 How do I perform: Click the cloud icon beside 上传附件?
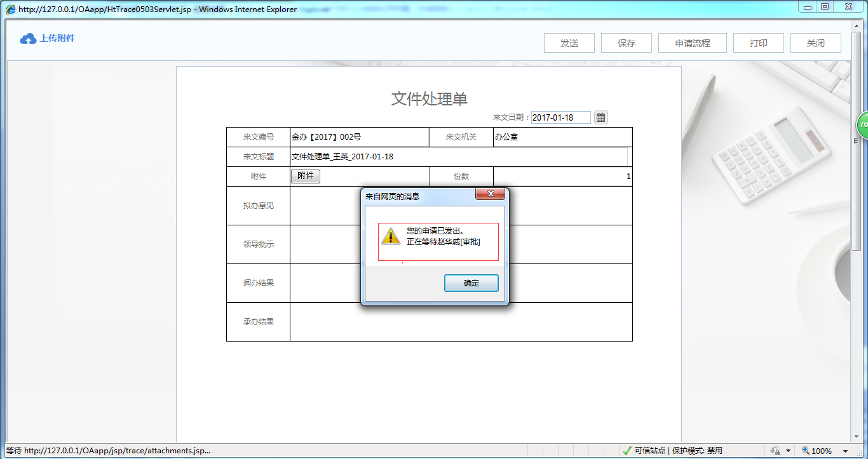(x=27, y=38)
